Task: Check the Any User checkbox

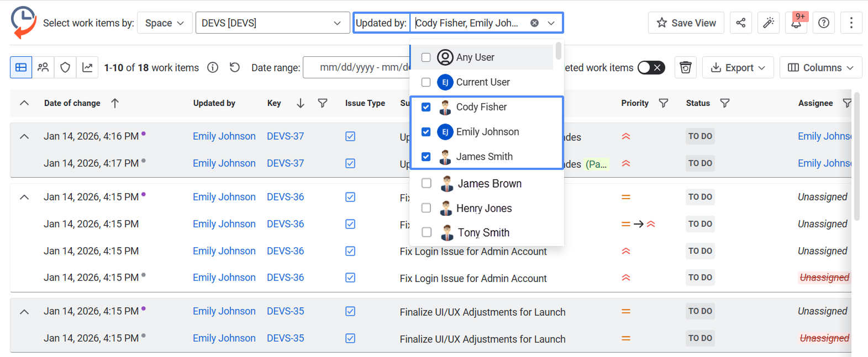Action: [426, 57]
